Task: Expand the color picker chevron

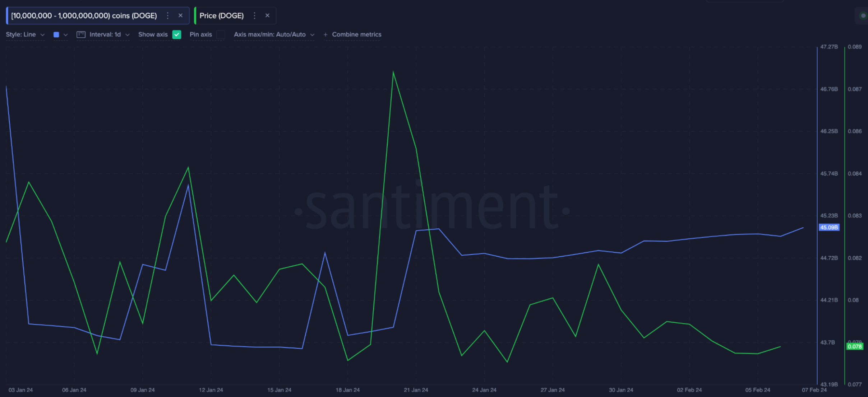Action: pyautogui.click(x=65, y=35)
